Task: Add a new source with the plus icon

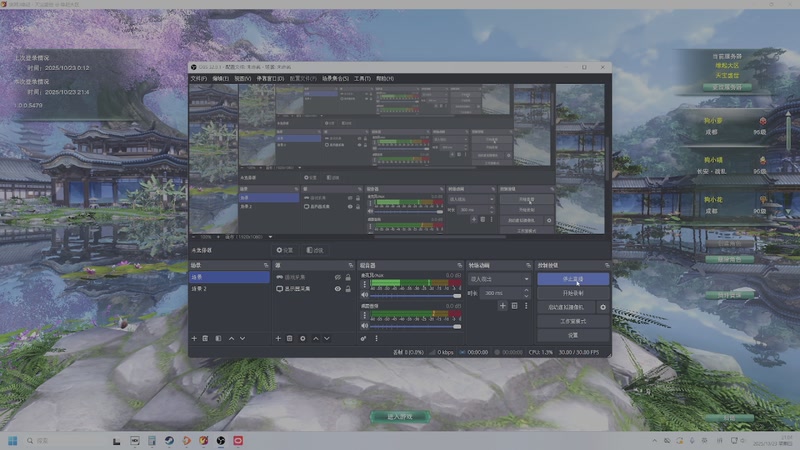Action: 278,338
